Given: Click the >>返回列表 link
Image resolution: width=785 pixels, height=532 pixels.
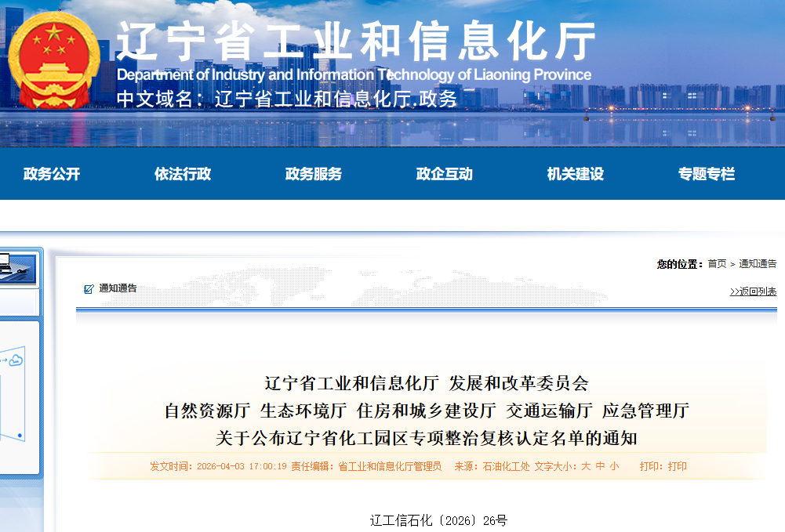Looking at the screenshot, I should (753, 291).
